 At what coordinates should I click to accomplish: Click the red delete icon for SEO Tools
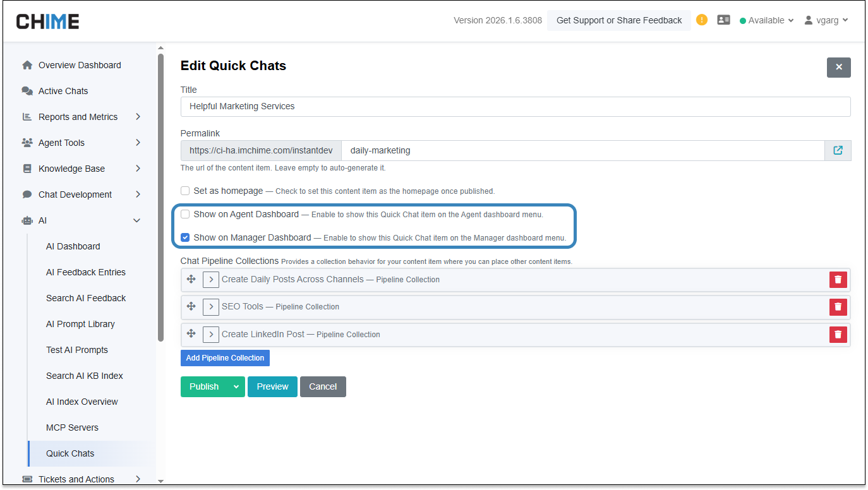pyautogui.click(x=838, y=307)
